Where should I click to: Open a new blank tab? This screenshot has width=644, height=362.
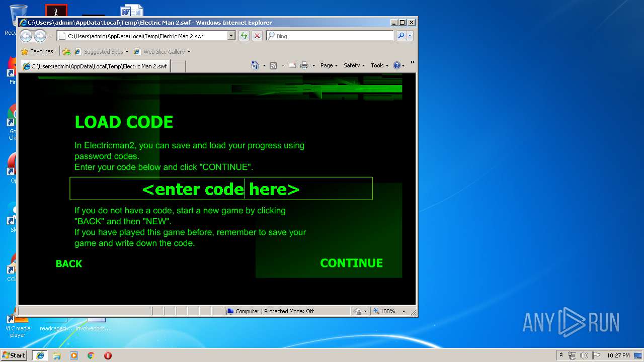[179, 66]
